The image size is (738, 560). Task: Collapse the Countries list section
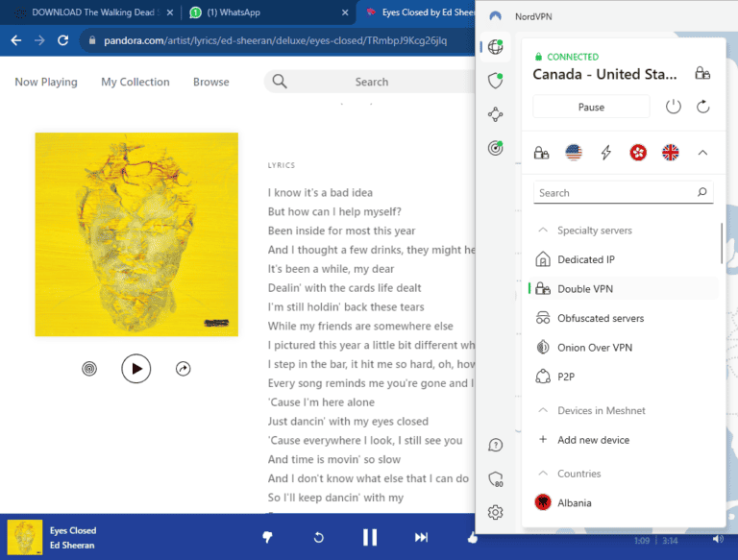click(543, 474)
